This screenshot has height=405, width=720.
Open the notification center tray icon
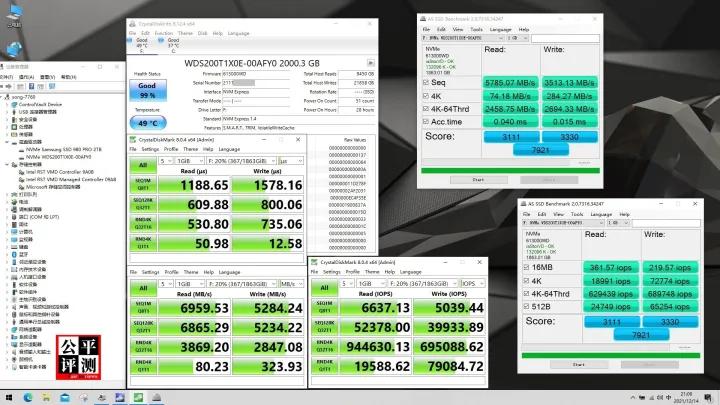pyautogui.click(x=709, y=398)
